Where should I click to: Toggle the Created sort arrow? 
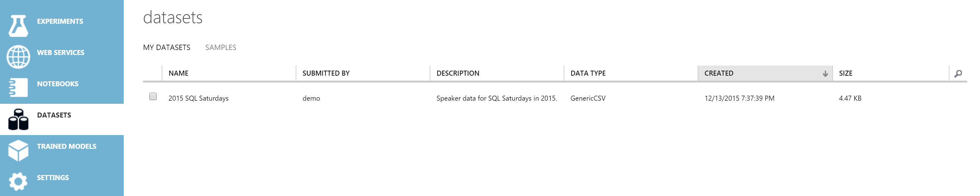click(x=825, y=73)
